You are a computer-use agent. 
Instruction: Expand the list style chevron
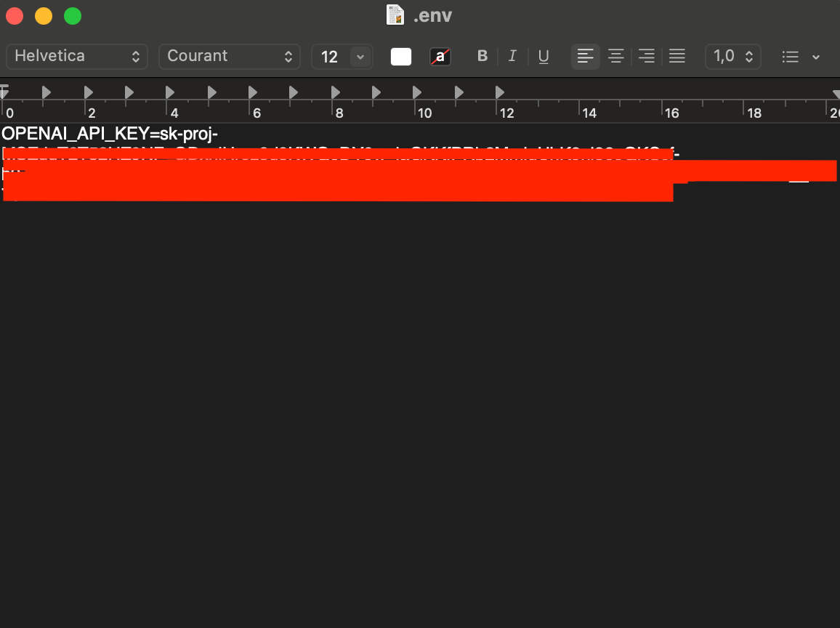[x=816, y=57]
